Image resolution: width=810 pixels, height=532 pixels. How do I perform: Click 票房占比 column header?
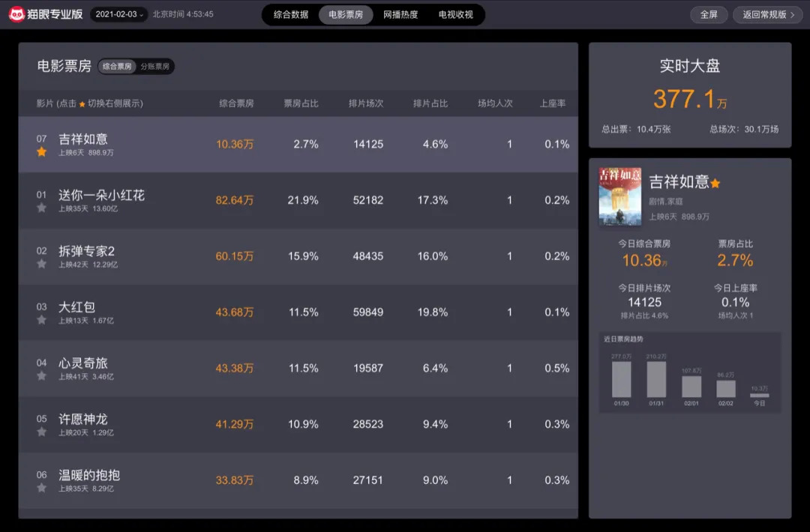tap(301, 103)
